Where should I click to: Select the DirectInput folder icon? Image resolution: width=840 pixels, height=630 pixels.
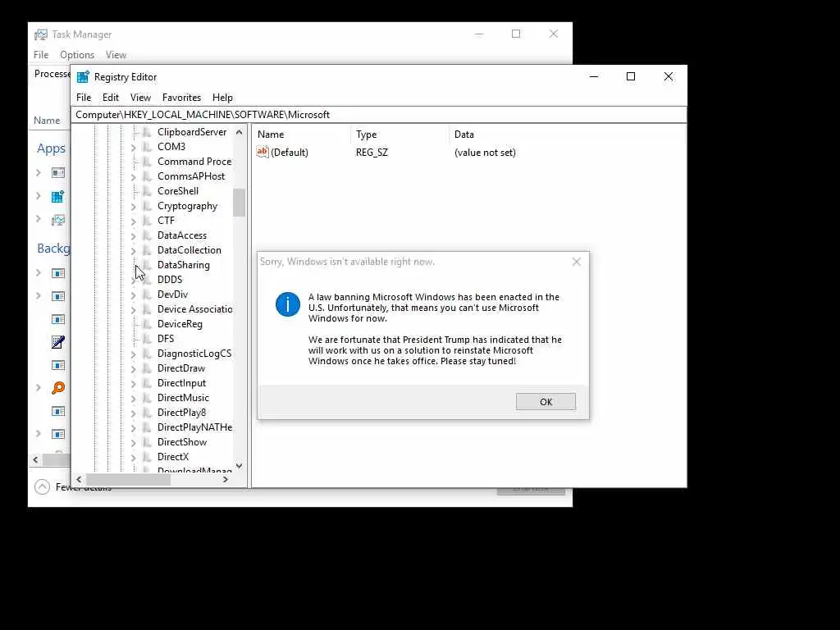148,383
